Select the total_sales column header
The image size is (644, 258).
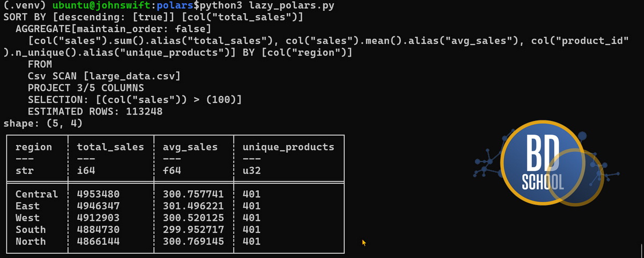pyautogui.click(x=111, y=147)
